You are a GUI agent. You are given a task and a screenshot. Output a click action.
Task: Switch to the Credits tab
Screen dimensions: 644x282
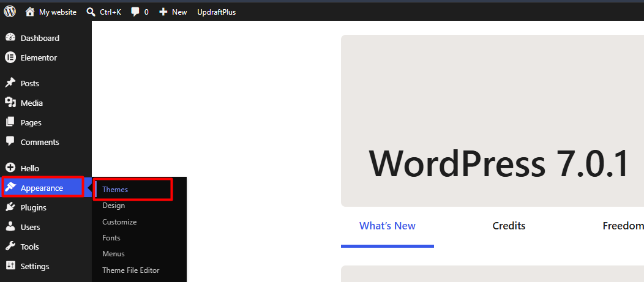click(x=509, y=226)
